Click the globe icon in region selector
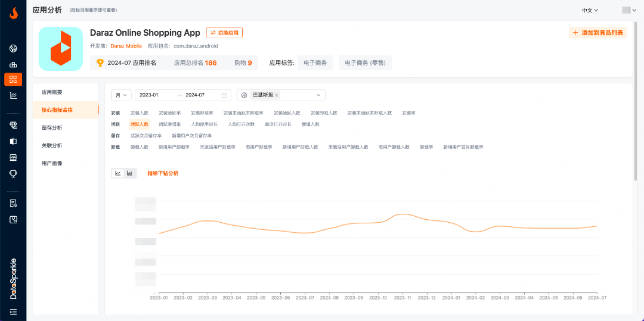The height and width of the screenshot is (321, 644). (x=244, y=95)
